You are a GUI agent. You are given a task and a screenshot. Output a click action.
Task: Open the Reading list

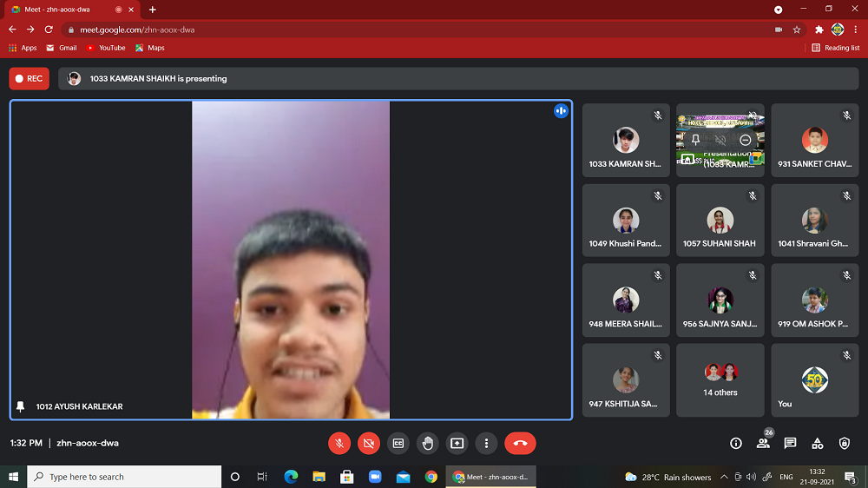[x=836, y=48]
